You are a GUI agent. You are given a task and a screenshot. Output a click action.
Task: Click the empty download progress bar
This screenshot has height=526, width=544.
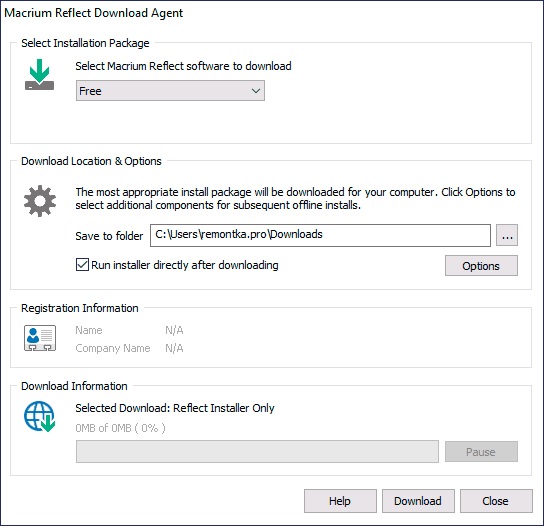(257, 452)
